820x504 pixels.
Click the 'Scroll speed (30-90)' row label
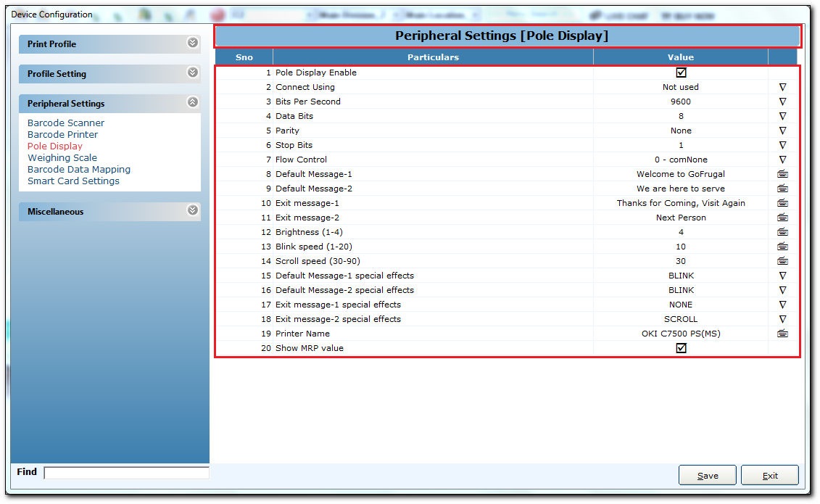point(318,261)
